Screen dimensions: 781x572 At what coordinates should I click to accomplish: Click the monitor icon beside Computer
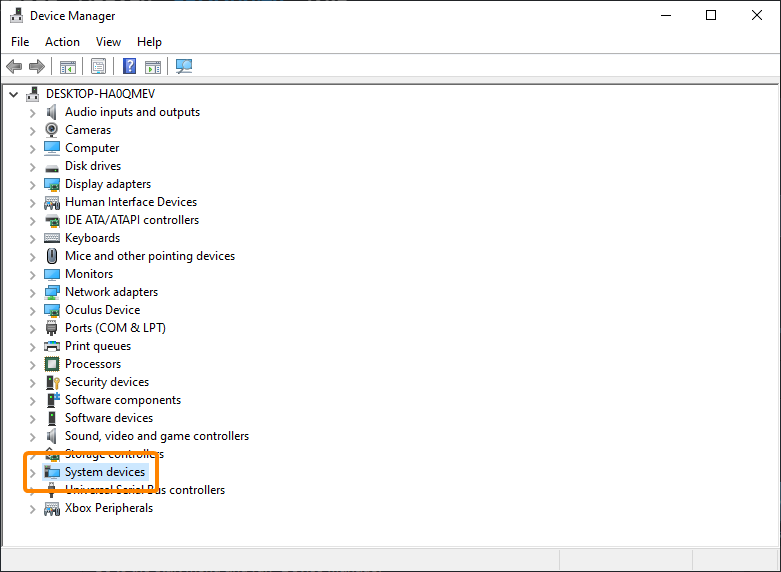coord(52,148)
